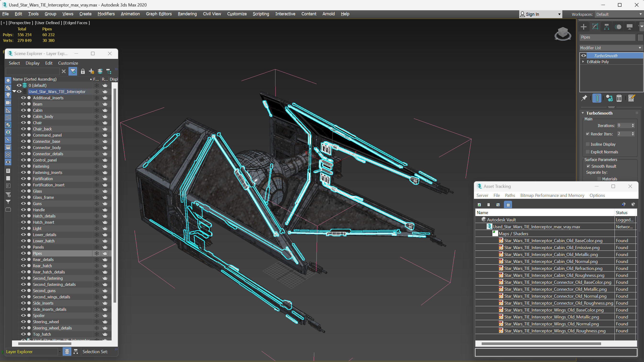Open the Scripting menu
The height and width of the screenshot is (362, 644).
pyautogui.click(x=261, y=14)
